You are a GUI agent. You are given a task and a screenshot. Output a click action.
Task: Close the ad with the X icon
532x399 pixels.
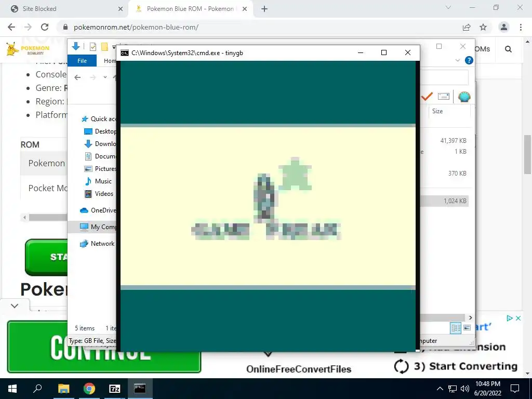tap(518, 318)
